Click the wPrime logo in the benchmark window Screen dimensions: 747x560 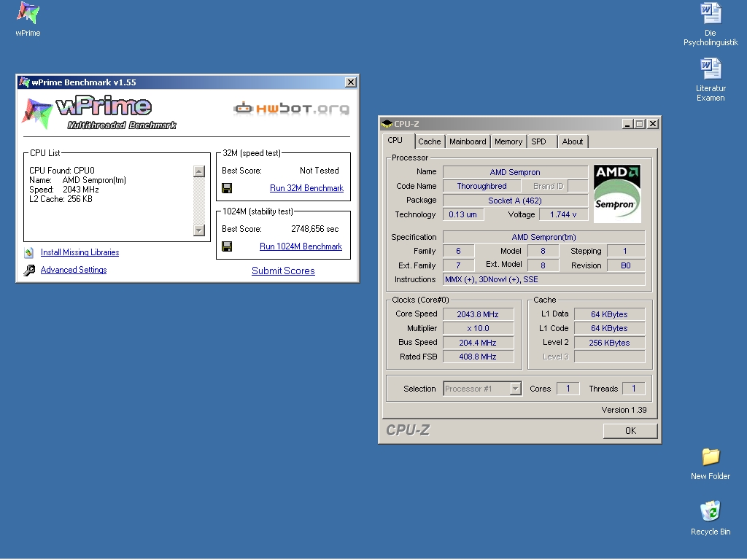[x=99, y=113]
